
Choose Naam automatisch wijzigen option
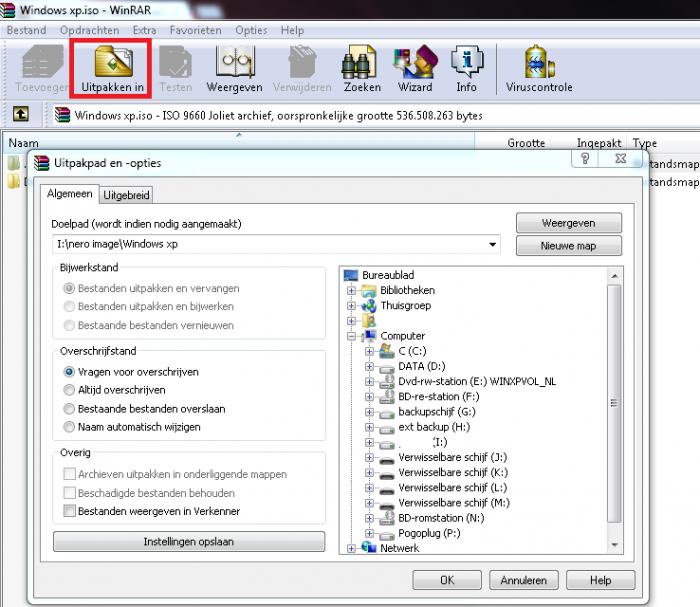[x=69, y=427]
